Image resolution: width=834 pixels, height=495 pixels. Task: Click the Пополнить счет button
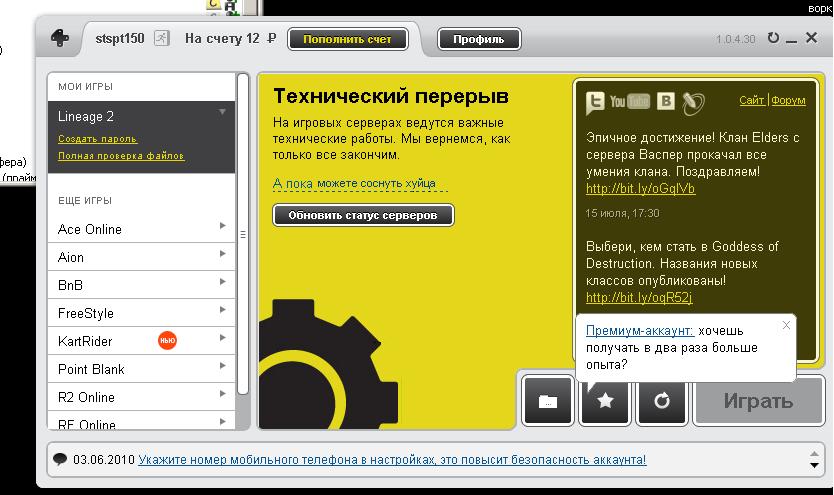click(348, 39)
